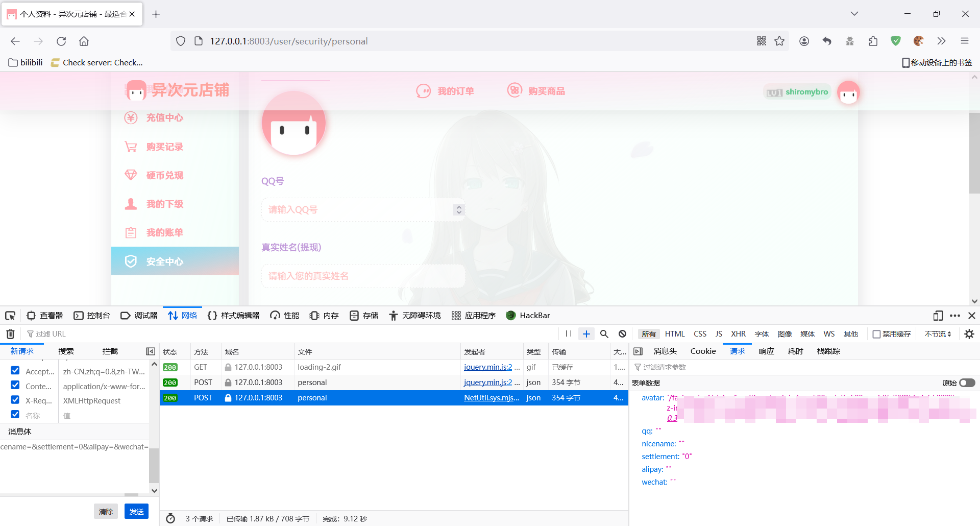Clear all network requests with trash icon

tap(9, 333)
